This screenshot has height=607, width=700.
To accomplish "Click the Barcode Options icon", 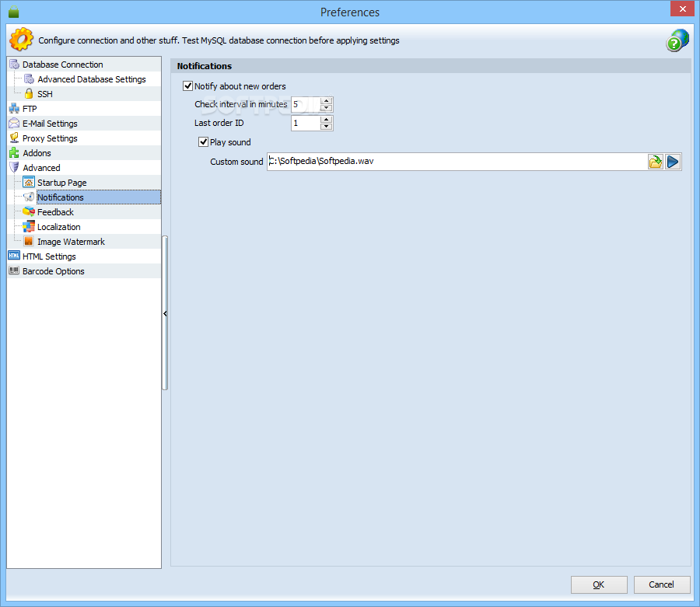I will 14,270.
